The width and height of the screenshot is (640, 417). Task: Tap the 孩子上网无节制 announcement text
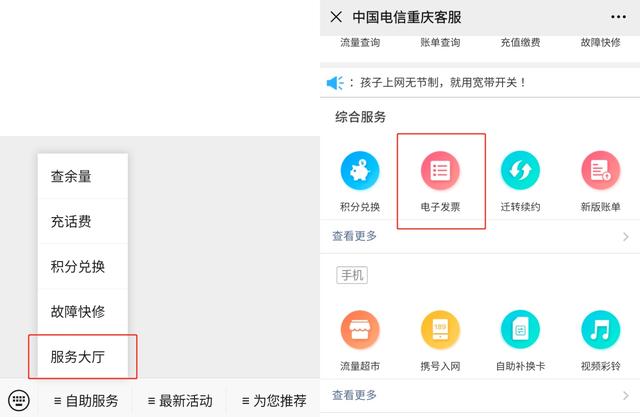tap(443, 83)
